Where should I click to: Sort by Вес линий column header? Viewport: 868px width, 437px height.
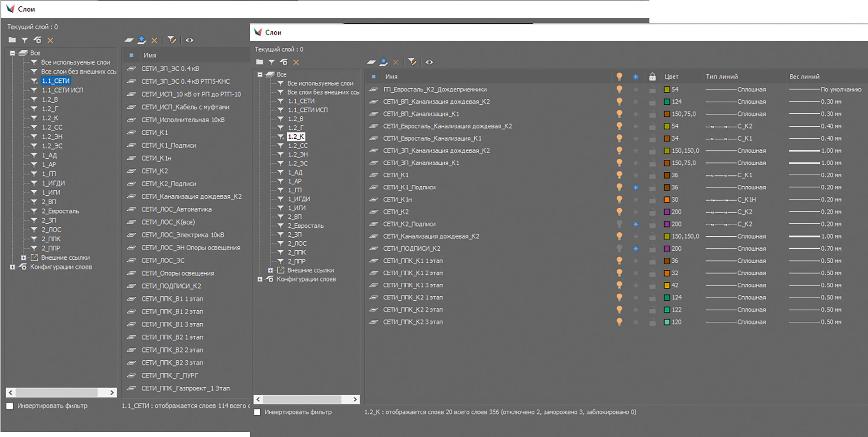coord(805,77)
